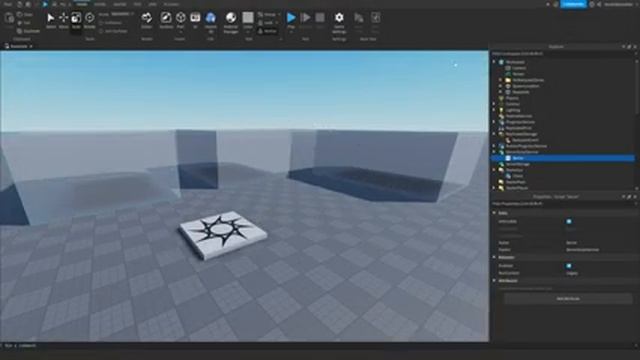Image resolution: width=640 pixels, height=360 pixels.
Task: Toggle the Enabled checkbox in Properties
Action: point(569,266)
